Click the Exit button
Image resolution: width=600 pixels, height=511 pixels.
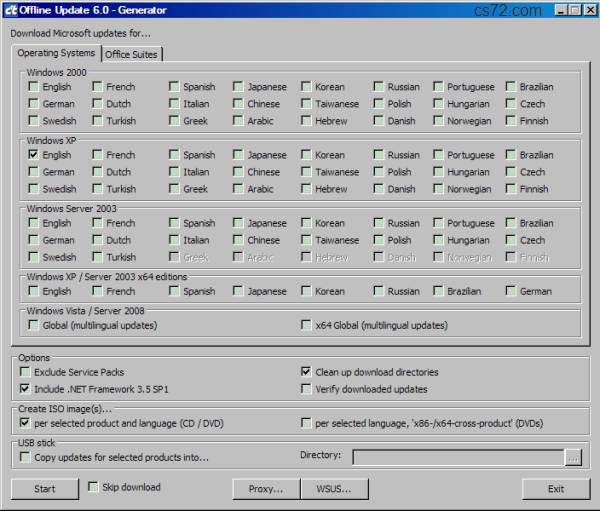[556, 489]
